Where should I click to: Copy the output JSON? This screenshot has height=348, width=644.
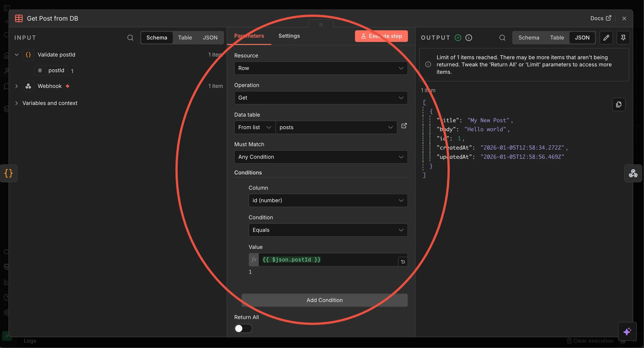pos(619,105)
